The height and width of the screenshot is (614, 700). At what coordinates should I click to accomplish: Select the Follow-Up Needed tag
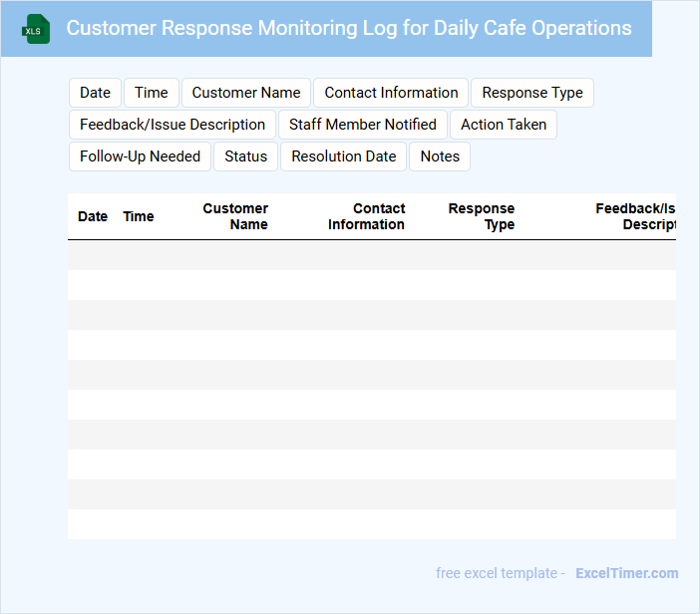[x=140, y=156]
